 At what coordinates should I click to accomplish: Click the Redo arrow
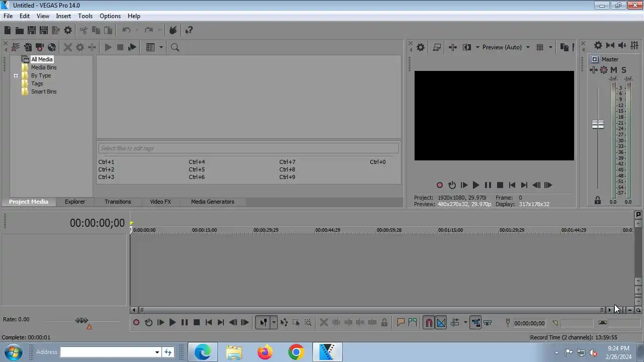pyautogui.click(x=148, y=31)
